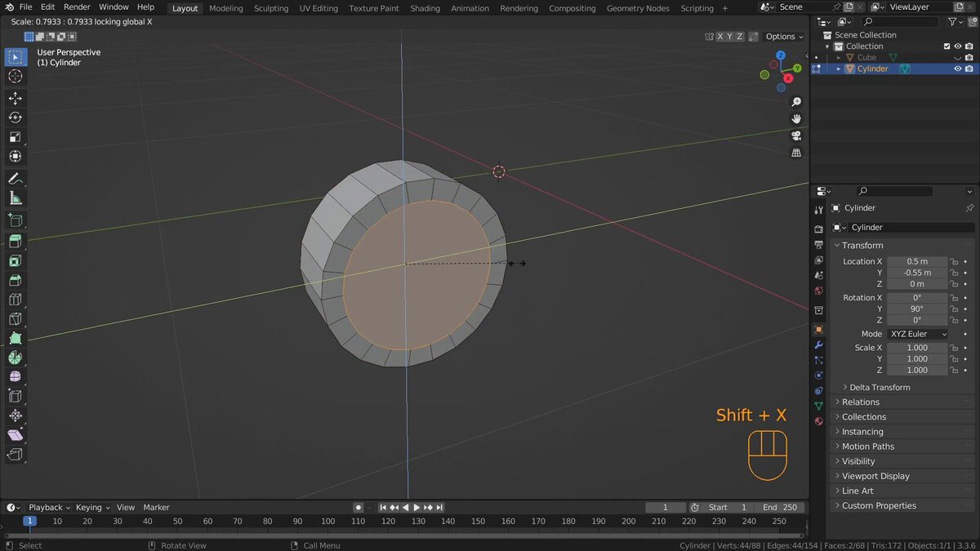
Task: Activate the Bevel tool
Action: point(16,281)
